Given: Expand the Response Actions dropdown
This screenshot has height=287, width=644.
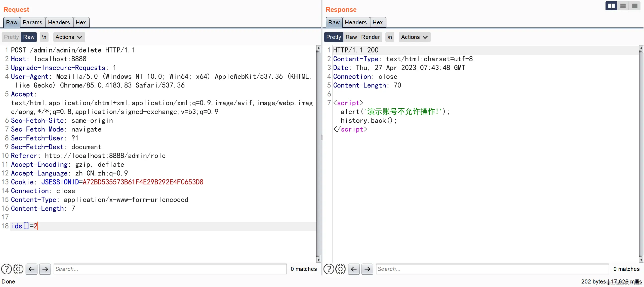Looking at the screenshot, I should (x=414, y=37).
